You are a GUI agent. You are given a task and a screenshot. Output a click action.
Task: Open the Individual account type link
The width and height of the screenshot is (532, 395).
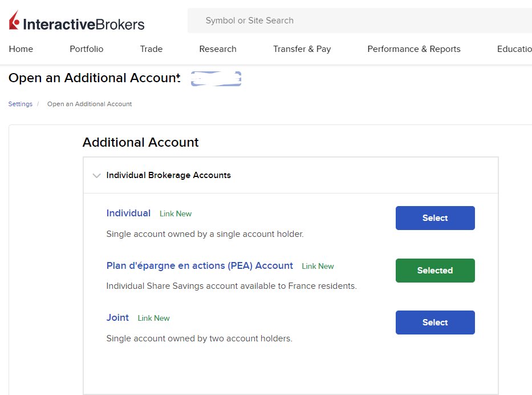coord(129,213)
